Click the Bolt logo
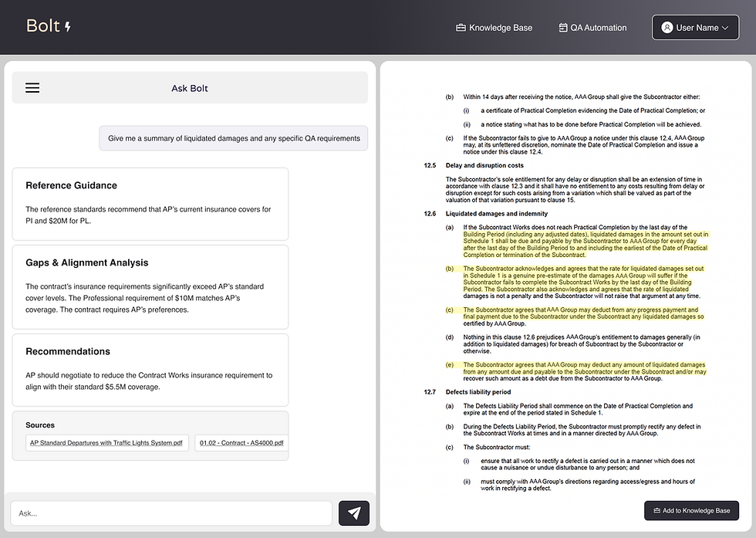Screen dimensions: 756x538 click(48, 26)
